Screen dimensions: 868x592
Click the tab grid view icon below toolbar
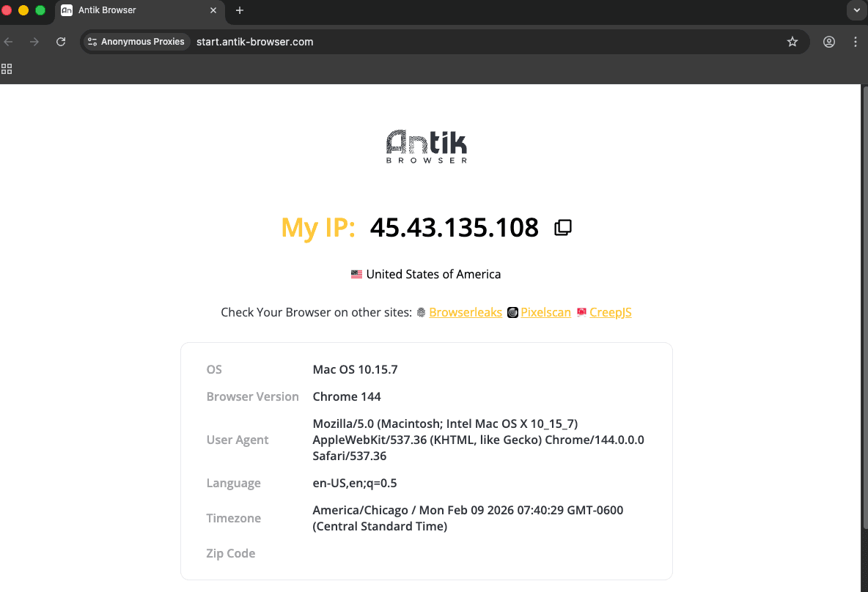pos(7,68)
